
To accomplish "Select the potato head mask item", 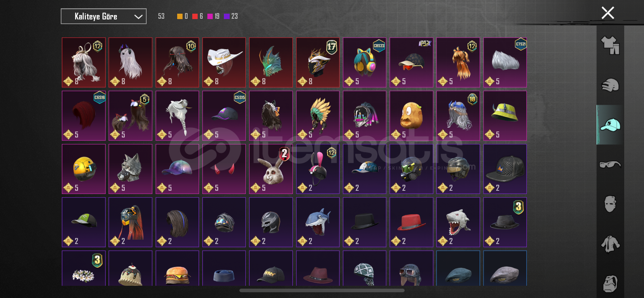I will tap(411, 116).
